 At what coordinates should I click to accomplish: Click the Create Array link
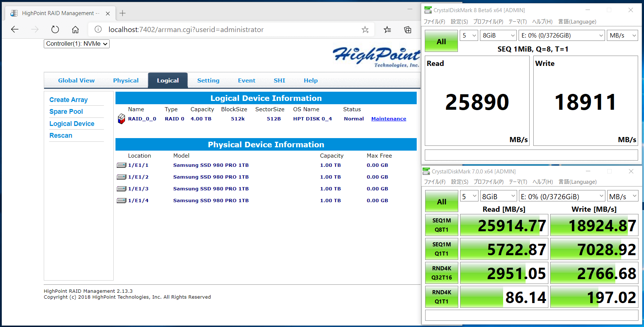(x=68, y=100)
